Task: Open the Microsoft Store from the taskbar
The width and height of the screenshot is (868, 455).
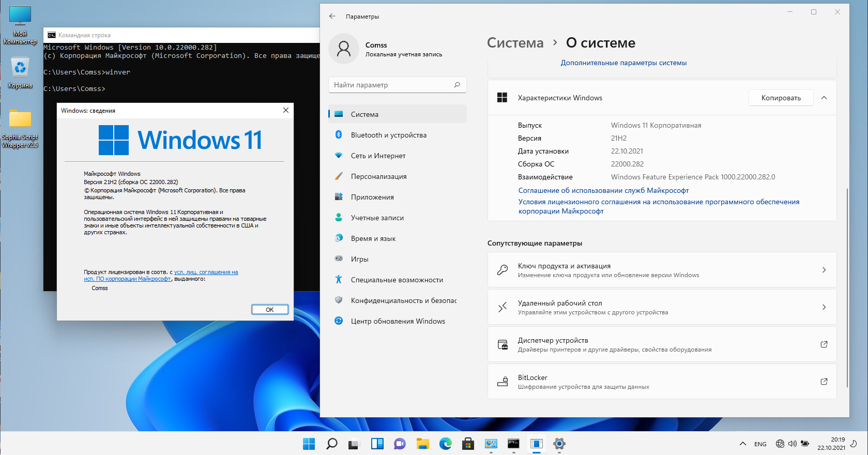Action: (468, 444)
